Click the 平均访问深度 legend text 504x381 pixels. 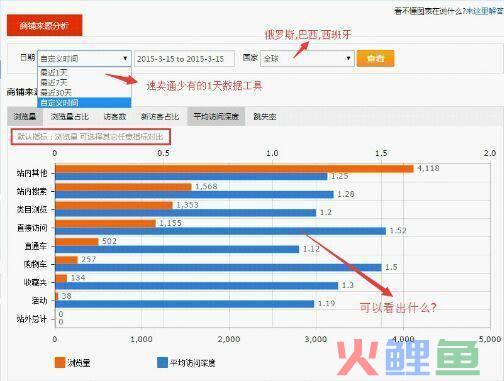[193, 363]
